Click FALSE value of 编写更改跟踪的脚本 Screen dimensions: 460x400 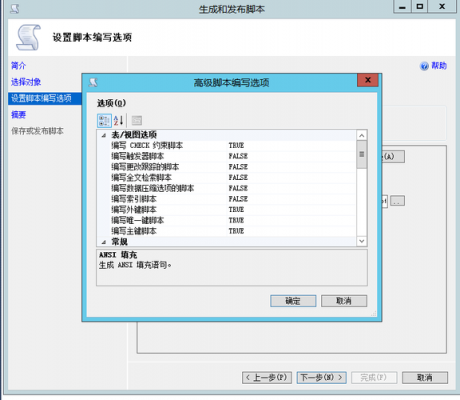click(x=238, y=167)
